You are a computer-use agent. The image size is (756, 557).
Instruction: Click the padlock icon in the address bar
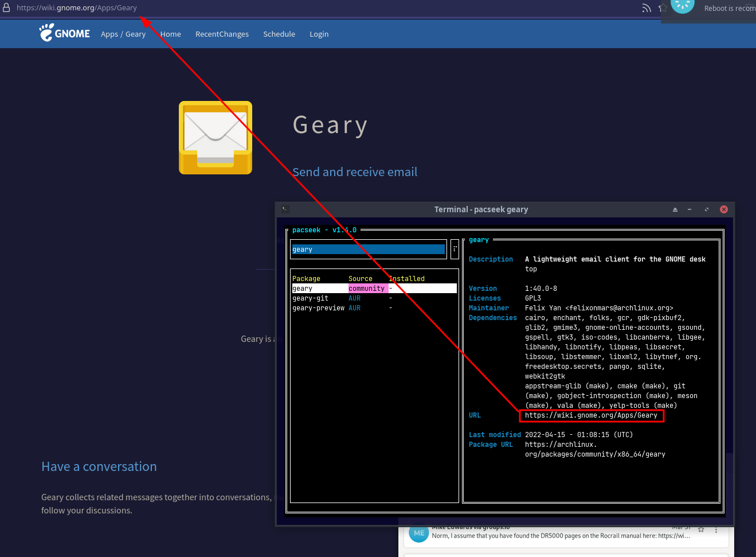click(7, 8)
